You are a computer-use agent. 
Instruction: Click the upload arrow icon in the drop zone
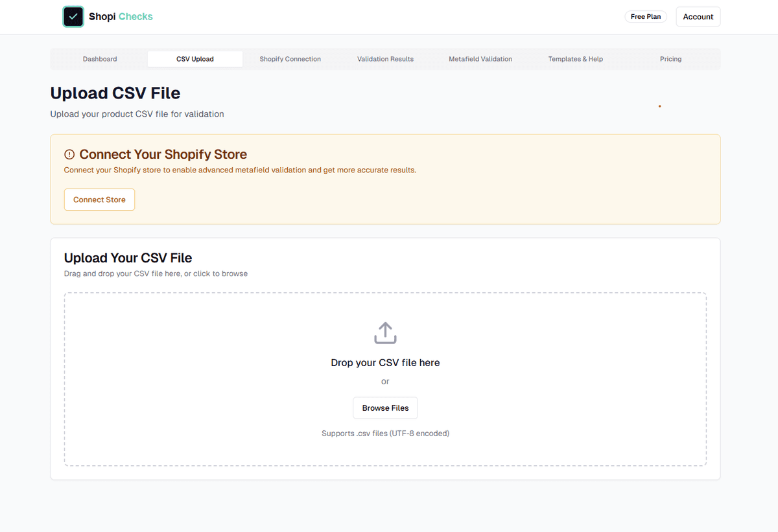click(385, 332)
